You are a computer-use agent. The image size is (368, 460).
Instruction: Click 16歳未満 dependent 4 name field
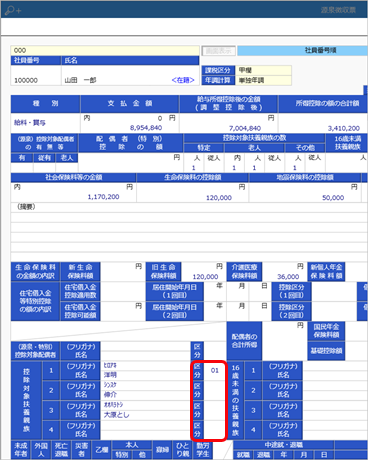click(335, 430)
